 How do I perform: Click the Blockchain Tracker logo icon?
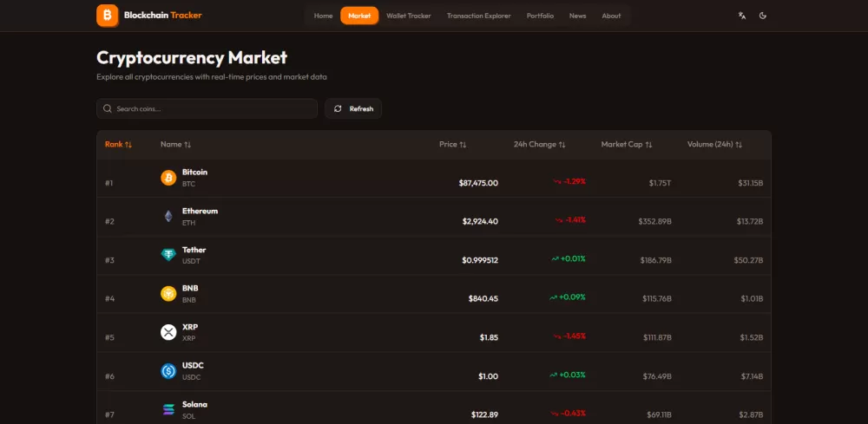(x=108, y=16)
